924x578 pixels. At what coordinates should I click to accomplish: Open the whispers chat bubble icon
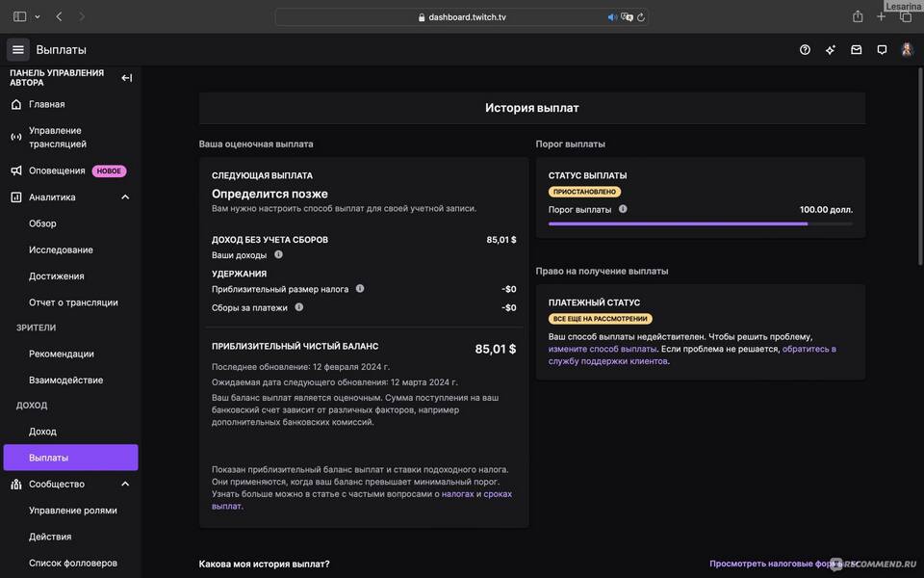tap(882, 50)
